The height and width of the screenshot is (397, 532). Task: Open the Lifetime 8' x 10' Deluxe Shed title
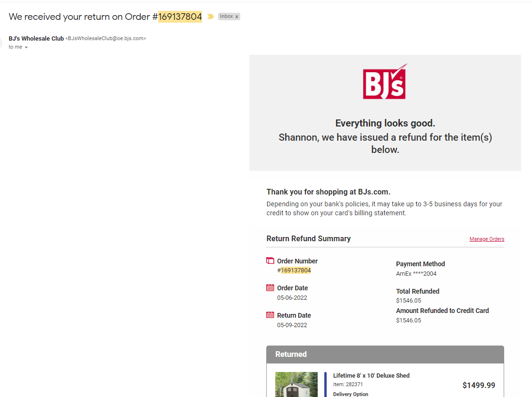tap(371, 375)
